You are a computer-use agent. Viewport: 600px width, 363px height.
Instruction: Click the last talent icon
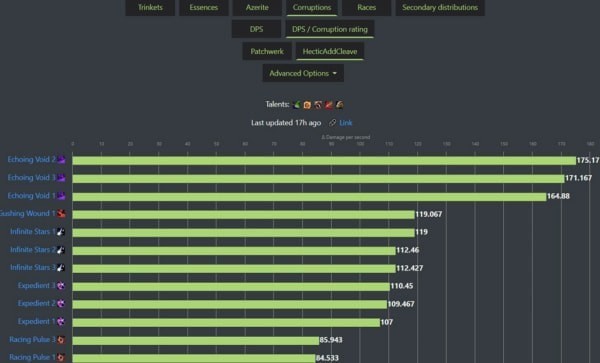pos(339,104)
